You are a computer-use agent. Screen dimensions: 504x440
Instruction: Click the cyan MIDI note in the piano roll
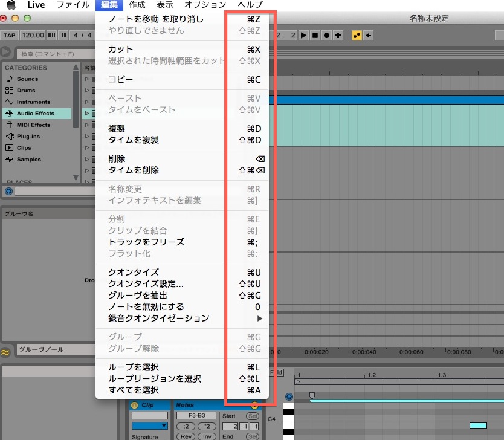[478, 425]
